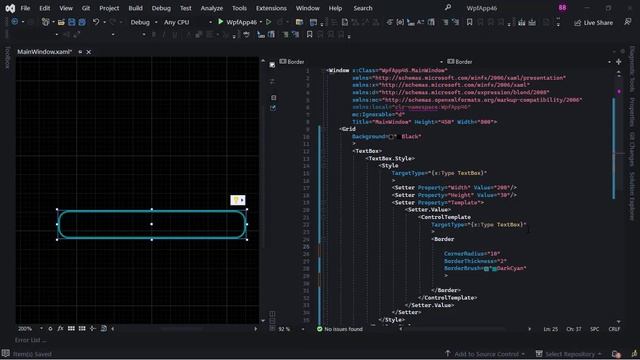Click the swap panes icon in splitter
This screenshot has height=360, width=640.
272,82
